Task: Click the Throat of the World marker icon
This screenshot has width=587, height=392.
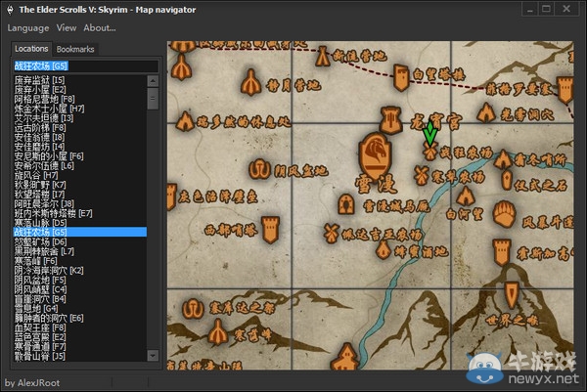Action: coord(512,295)
